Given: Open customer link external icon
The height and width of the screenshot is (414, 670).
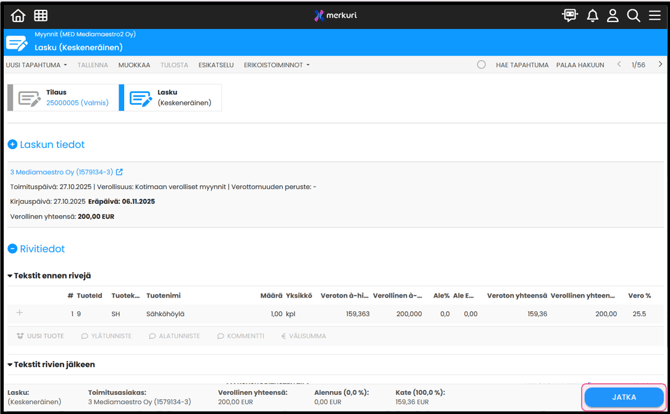Looking at the screenshot, I should (x=119, y=172).
